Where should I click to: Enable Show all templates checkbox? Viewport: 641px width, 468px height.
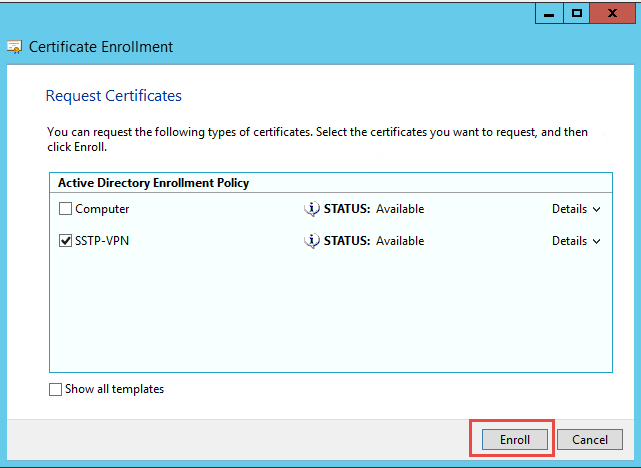click(x=55, y=389)
